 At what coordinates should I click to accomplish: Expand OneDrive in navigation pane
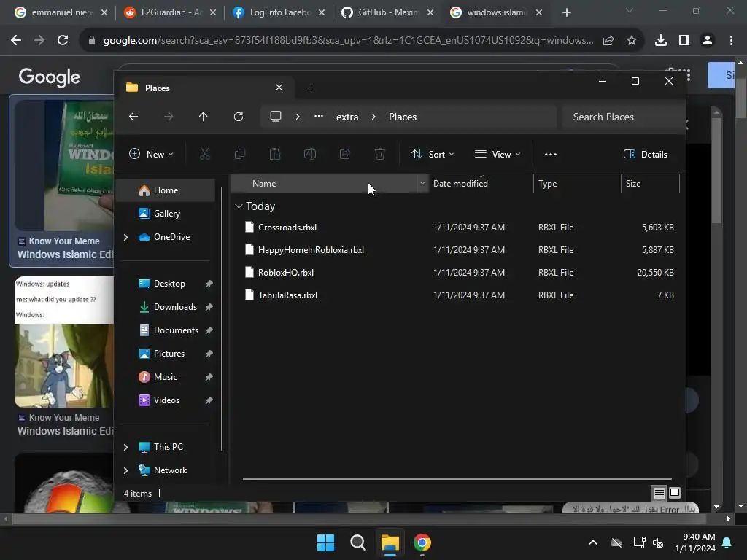tap(125, 237)
